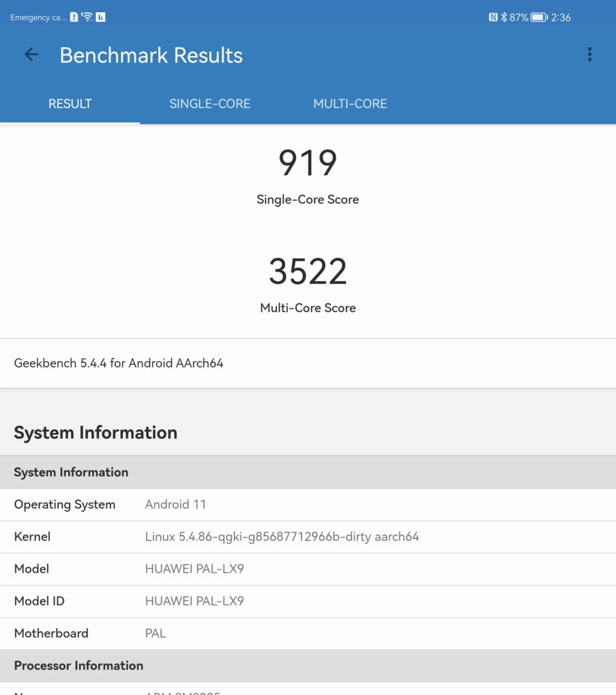Switch to the RESULT tab
The image size is (616, 695).
70,104
